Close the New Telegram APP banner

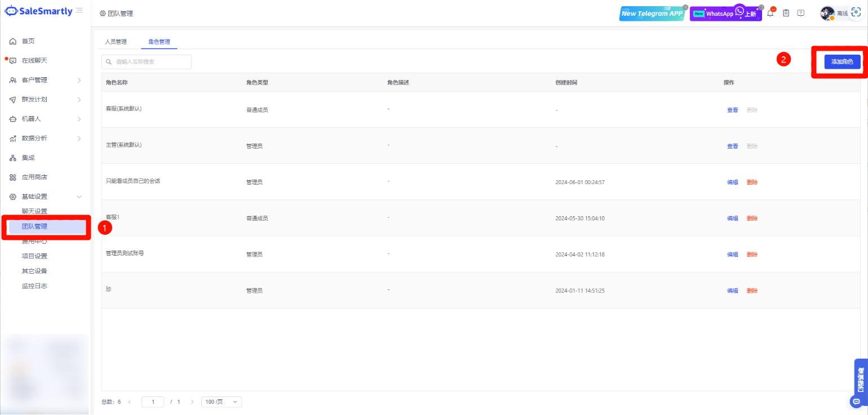[x=685, y=7]
